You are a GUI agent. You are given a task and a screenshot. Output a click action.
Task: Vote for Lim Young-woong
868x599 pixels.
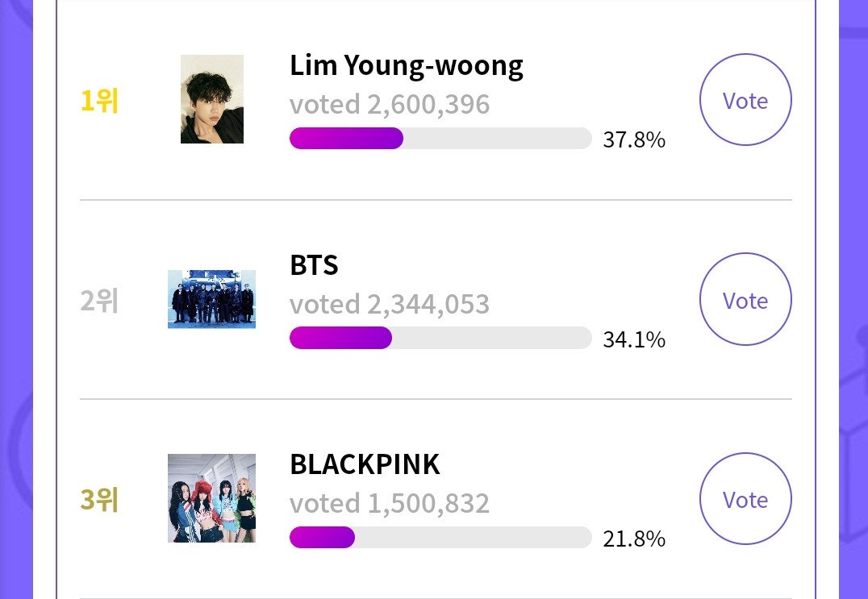(x=745, y=100)
